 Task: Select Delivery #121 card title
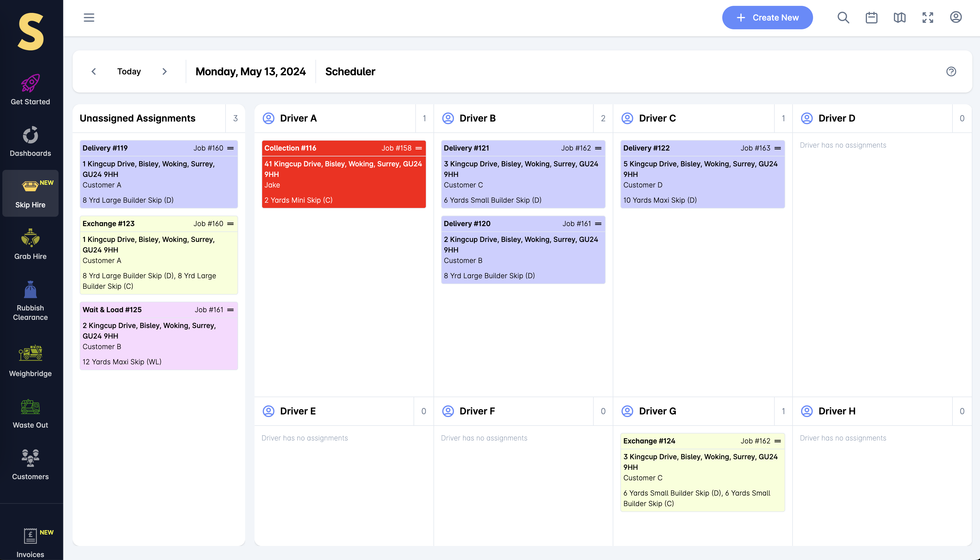click(467, 148)
